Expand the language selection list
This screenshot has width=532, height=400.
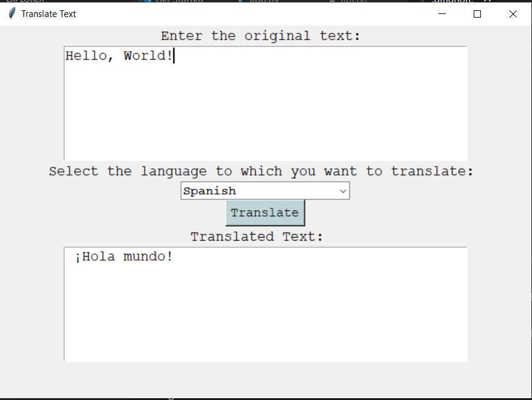(x=343, y=190)
